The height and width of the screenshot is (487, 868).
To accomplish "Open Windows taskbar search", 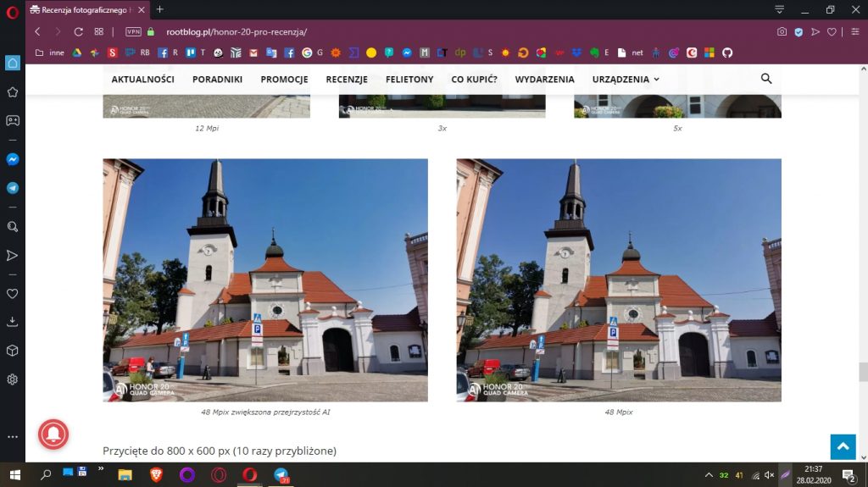I will [x=46, y=475].
